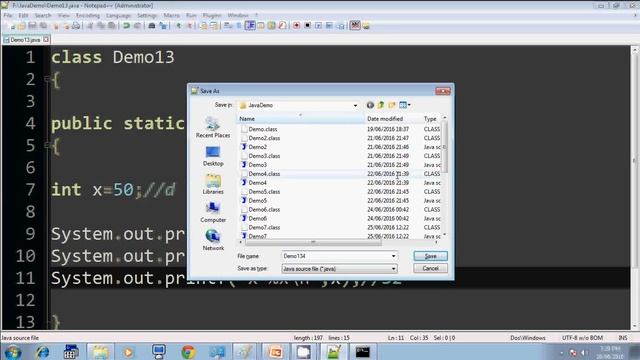Click the Cancel button in the dialog
Viewport: 640px width, 360px height.
tap(430, 268)
